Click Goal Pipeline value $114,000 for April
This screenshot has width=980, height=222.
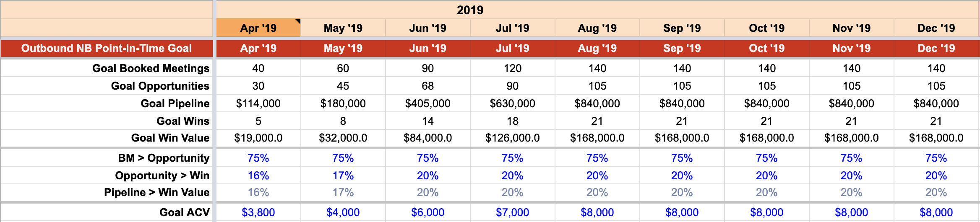(258, 103)
